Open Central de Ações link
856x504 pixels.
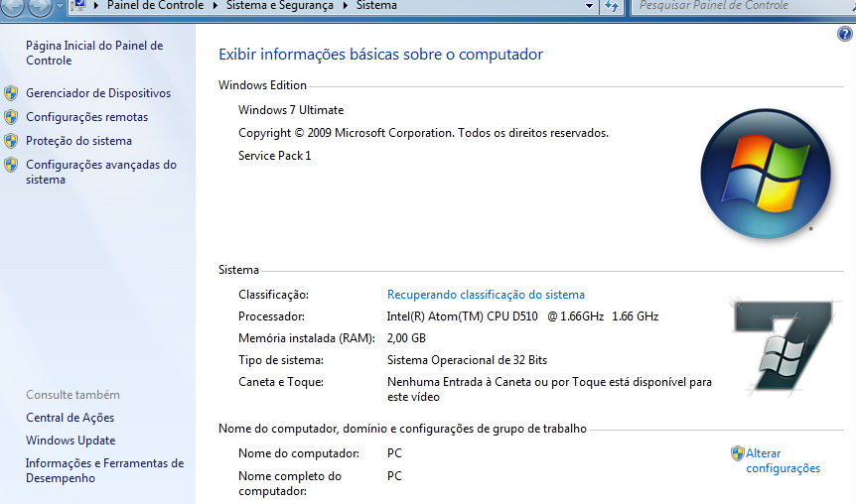click(70, 418)
